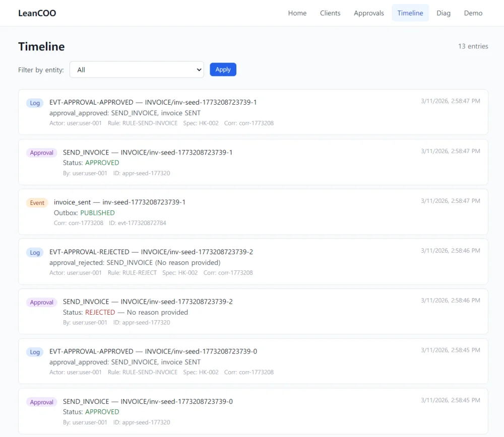504x437 pixels.
Task: Click "approval_approved" line in inv-seed-1773208723739-0 log
Action: pos(125,362)
